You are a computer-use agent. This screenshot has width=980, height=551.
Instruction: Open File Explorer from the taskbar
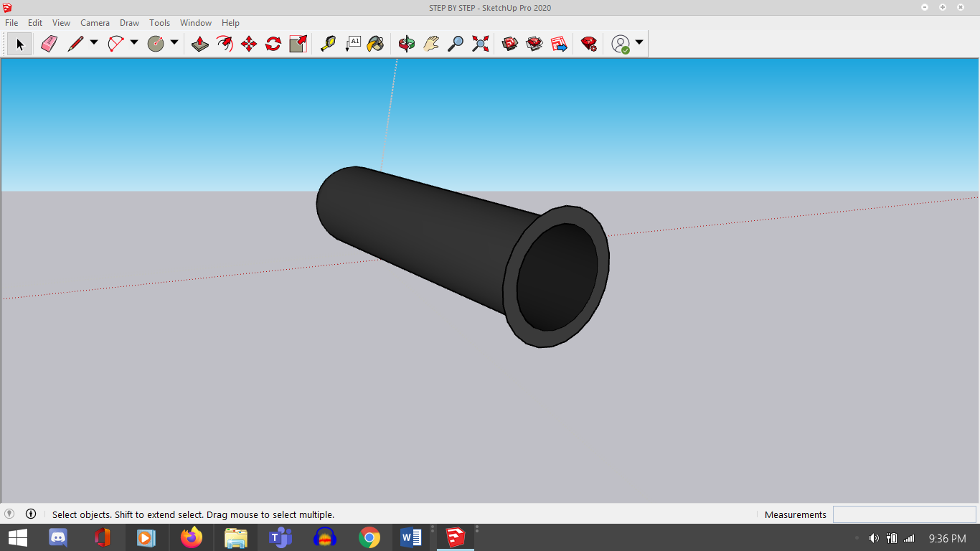point(236,537)
